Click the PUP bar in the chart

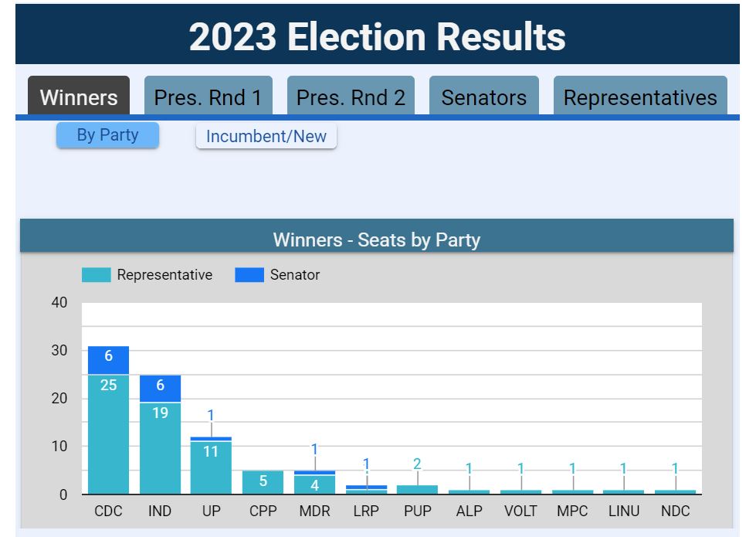pyautogui.click(x=417, y=487)
